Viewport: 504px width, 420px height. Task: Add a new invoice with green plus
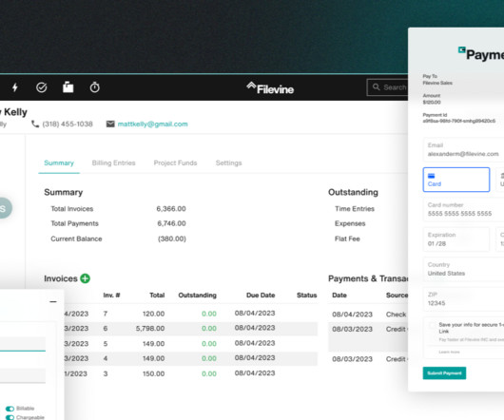coord(86,278)
